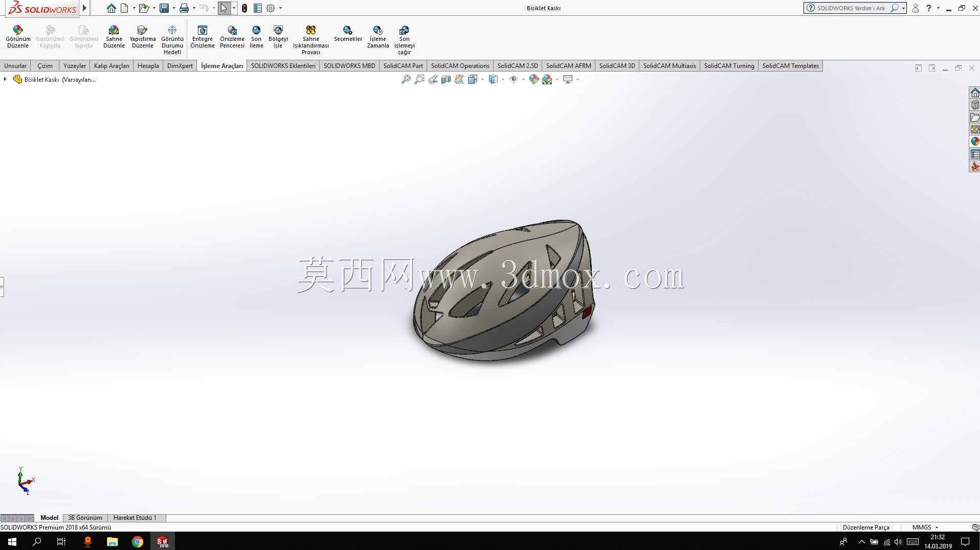Open Appearances color ball task pane tab
This screenshot has width=980, height=550.
(975, 142)
